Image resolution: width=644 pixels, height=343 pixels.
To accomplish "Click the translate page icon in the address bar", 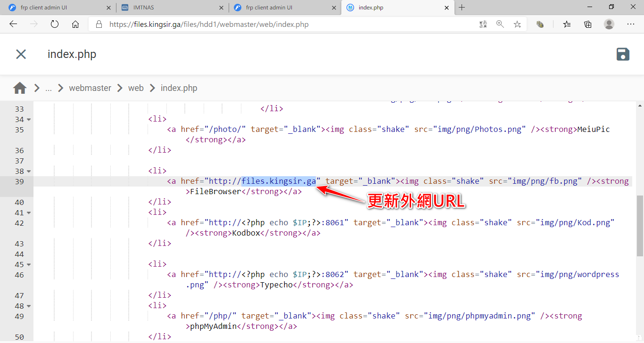I will [483, 24].
